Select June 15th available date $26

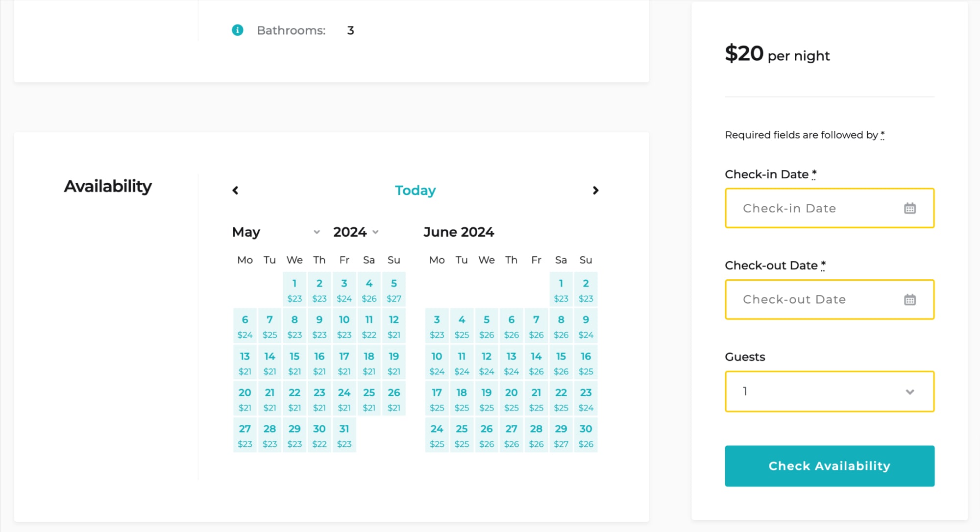point(561,363)
